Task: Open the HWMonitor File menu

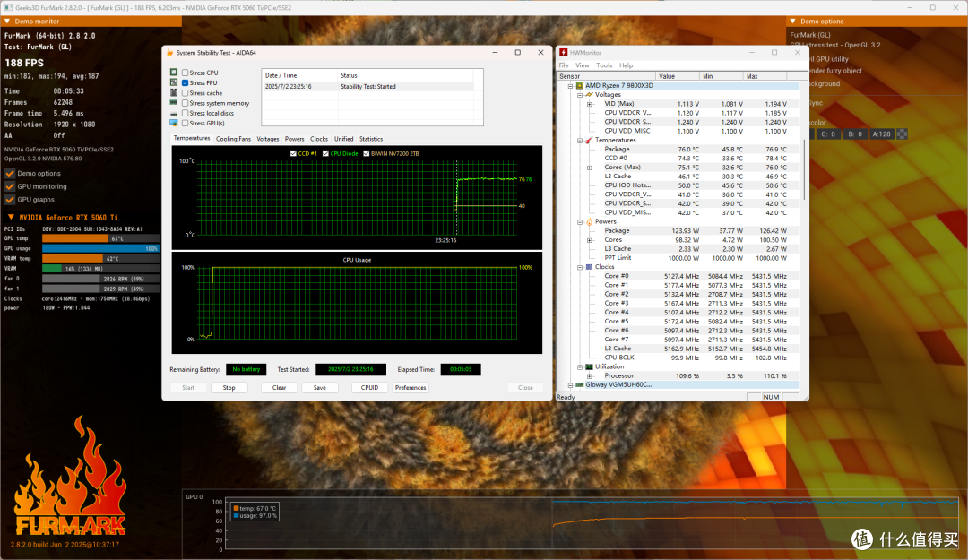Action: tap(564, 65)
